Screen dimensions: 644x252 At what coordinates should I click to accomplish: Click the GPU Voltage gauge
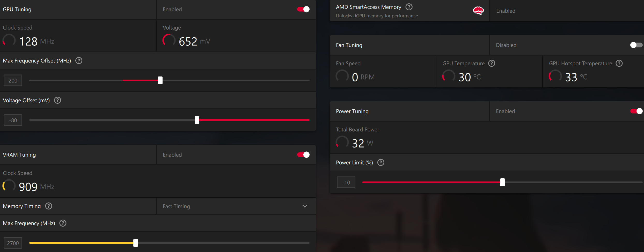(x=169, y=40)
